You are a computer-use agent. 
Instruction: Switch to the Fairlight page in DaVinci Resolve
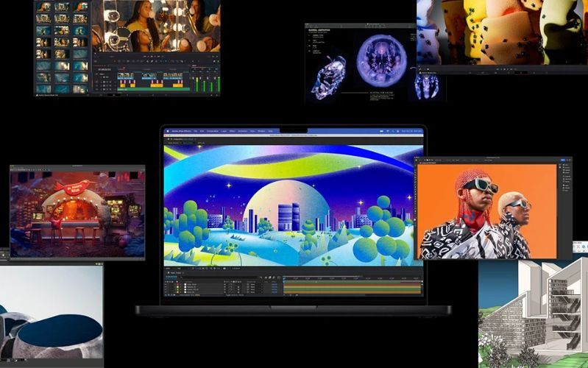tap(152, 95)
